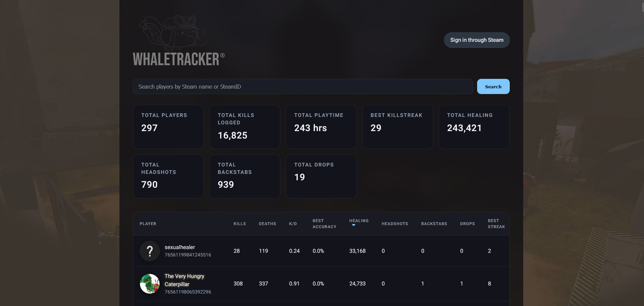Sort by Best Accuracy column header
The image size is (644, 306).
pos(324,224)
